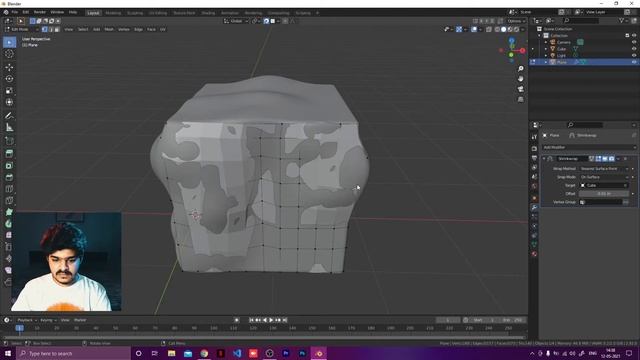Collapse the Shrinkwrap modifier panel
Image resolution: width=640 pixels, height=360 pixels.
[544, 158]
